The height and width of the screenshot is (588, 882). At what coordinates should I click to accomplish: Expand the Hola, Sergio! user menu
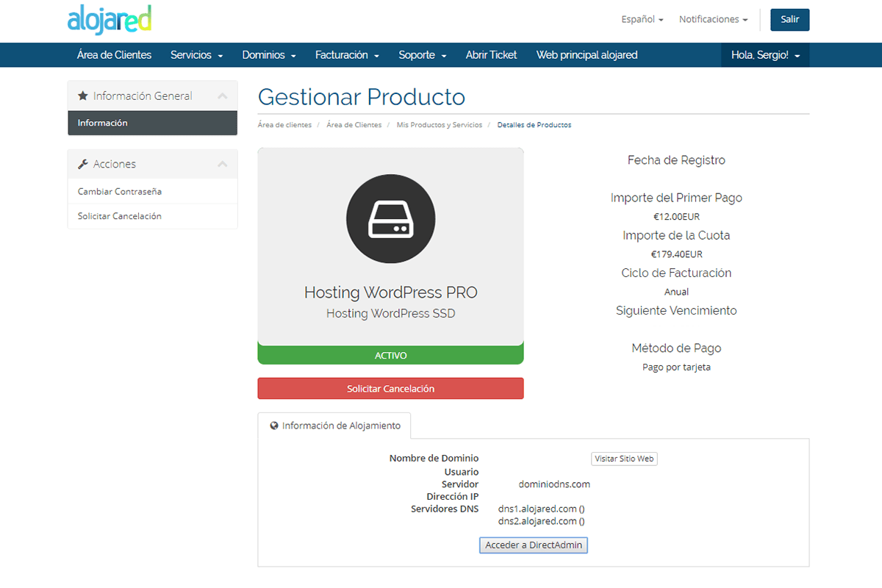click(x=765, y=55)
